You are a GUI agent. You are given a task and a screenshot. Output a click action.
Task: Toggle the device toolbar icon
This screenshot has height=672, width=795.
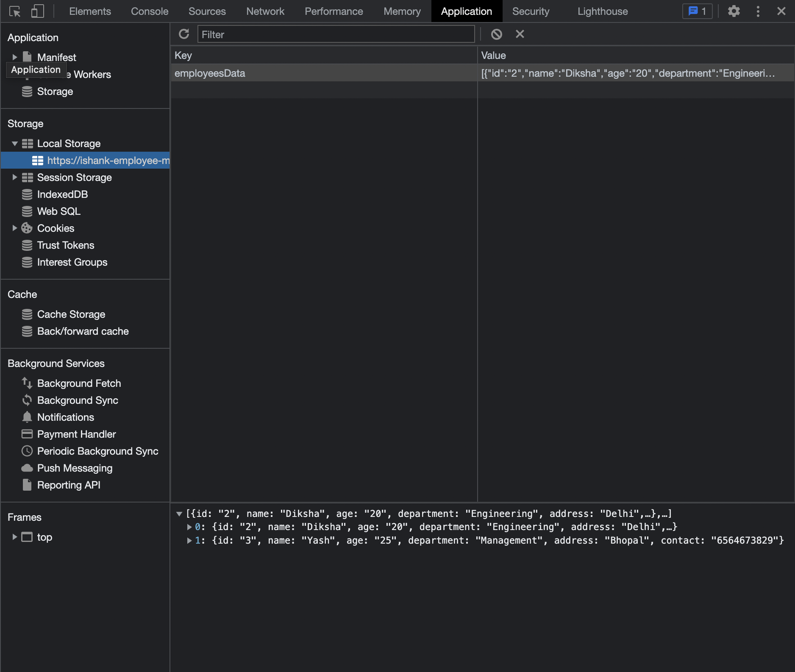(x=38, y=11)
